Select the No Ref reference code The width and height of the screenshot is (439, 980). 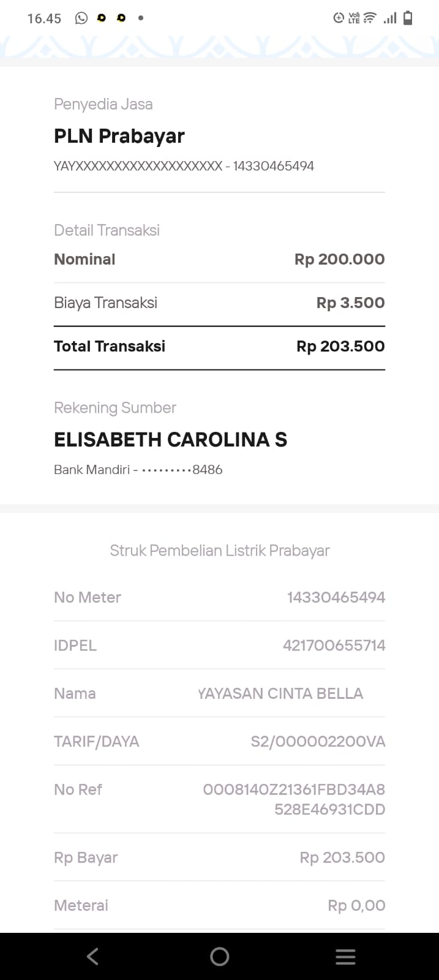coord(294,799)
